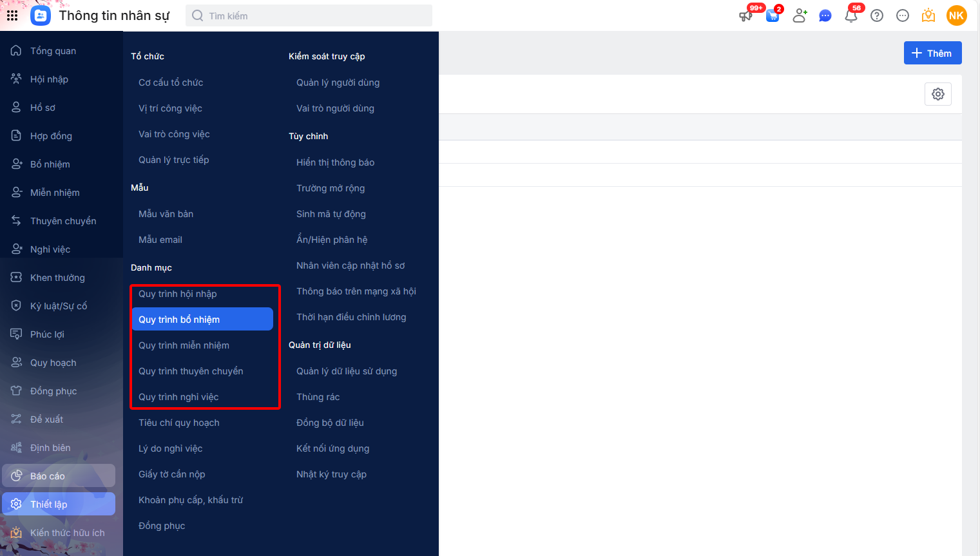Screen dimensions: 980x556
Task: Click the Hội nhập sidebar icon
Action: [16, 79]
